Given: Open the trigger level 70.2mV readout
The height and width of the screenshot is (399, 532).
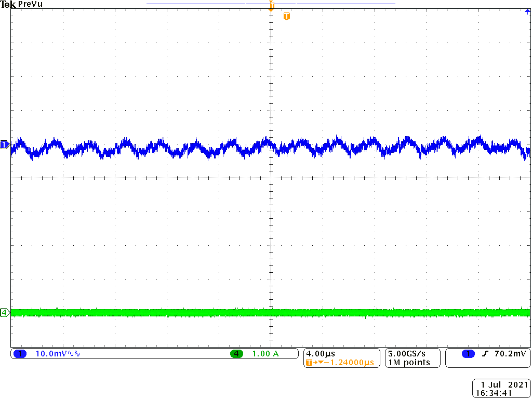Looking at the screenshot, I should 511,354.
